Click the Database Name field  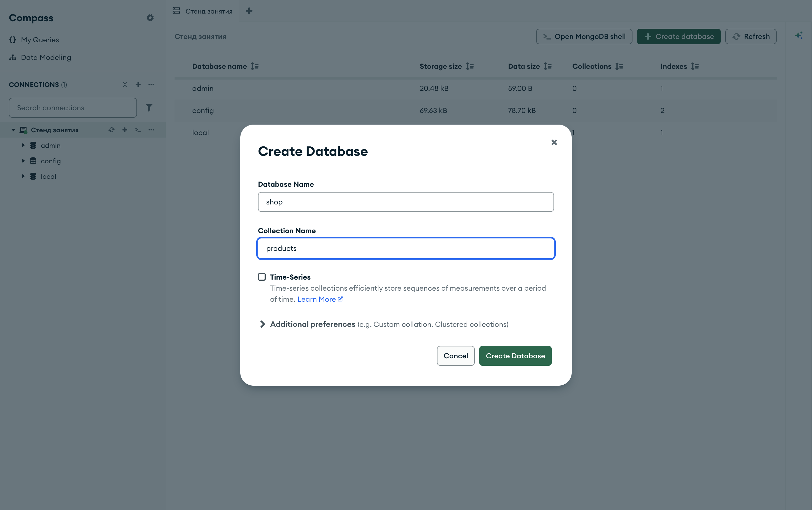pyautogui.click(x=406, y=202)
